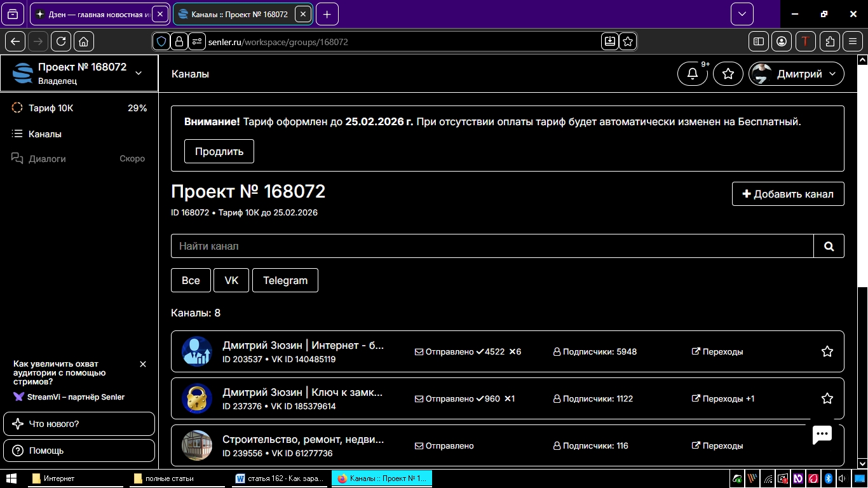Click the Добавить канал button
The height and width of the screenshot is (488, 868).
[x=788, y=194]
